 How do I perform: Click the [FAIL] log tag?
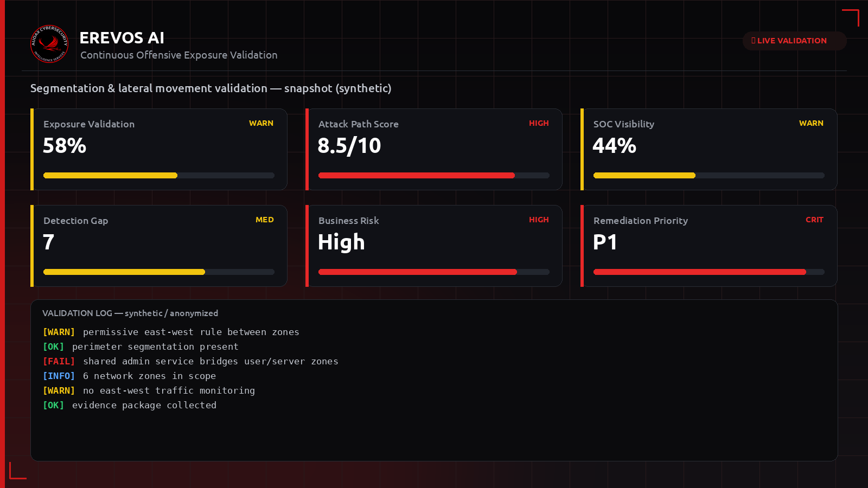(x=59, y=361)
